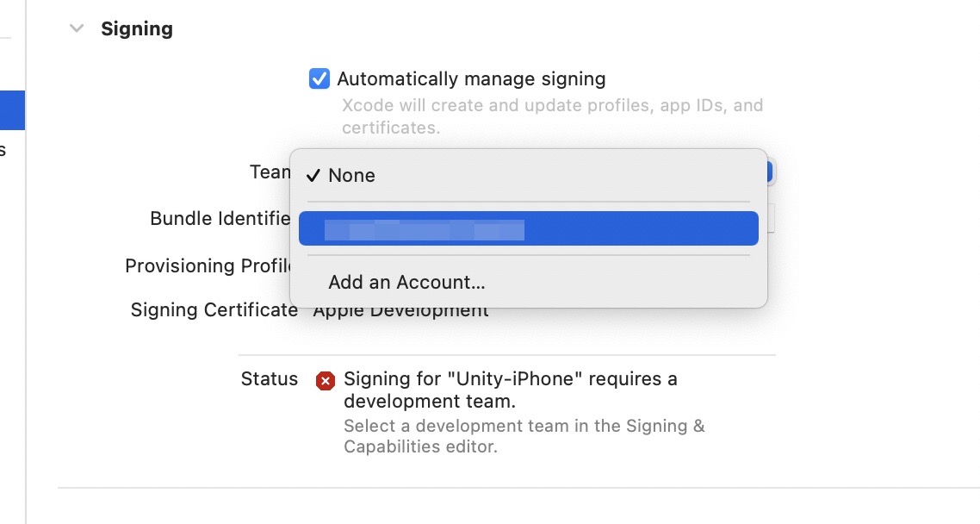The height and width of the screenshot is (524, 980).
Task: Click the Automatically manage signing label
Action: tap(471, 79)
